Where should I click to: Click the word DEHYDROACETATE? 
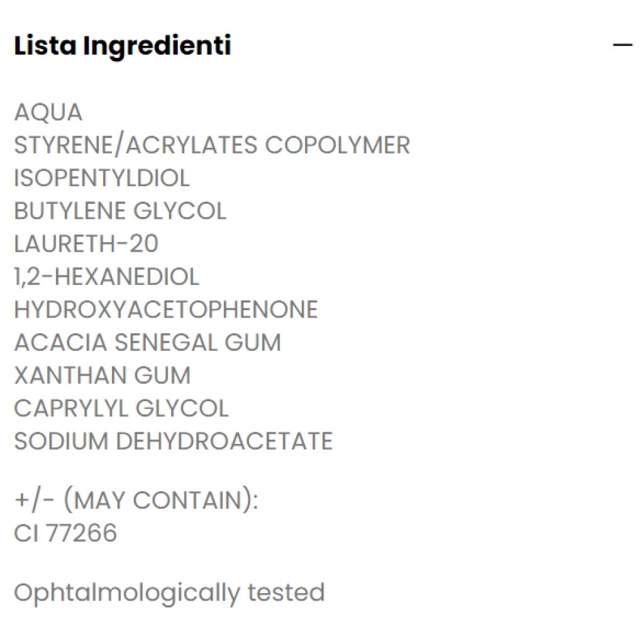[225, 441]
